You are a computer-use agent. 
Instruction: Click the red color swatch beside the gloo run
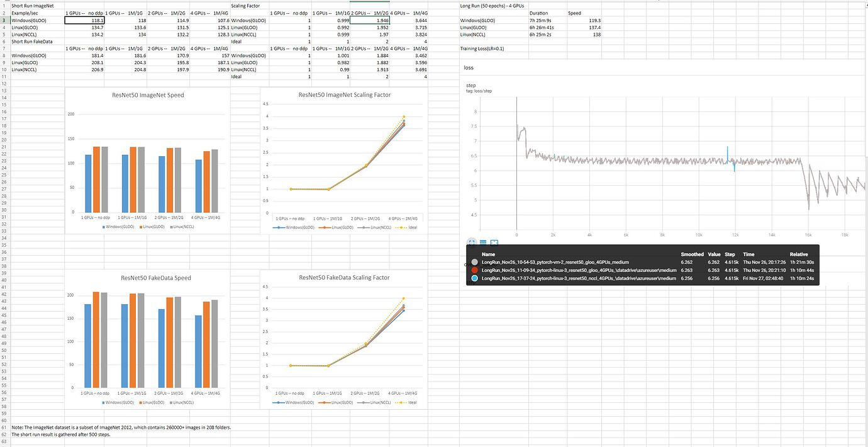(x=475, y=271)
